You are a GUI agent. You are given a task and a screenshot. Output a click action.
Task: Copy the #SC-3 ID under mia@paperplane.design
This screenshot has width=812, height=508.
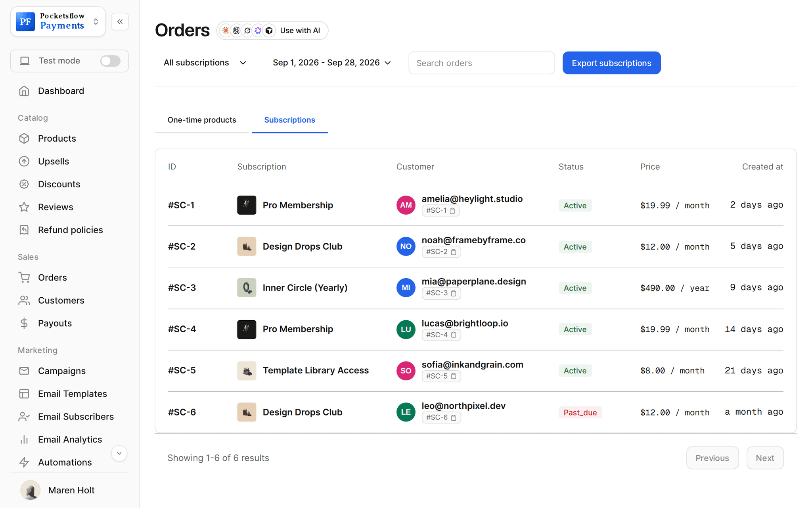pos(454,293)
